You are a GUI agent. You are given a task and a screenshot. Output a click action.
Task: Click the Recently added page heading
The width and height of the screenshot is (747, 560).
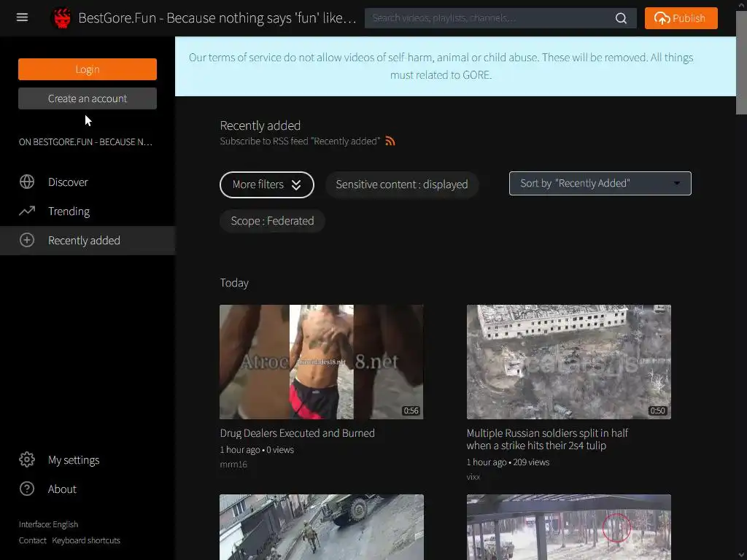coord(260,125)
